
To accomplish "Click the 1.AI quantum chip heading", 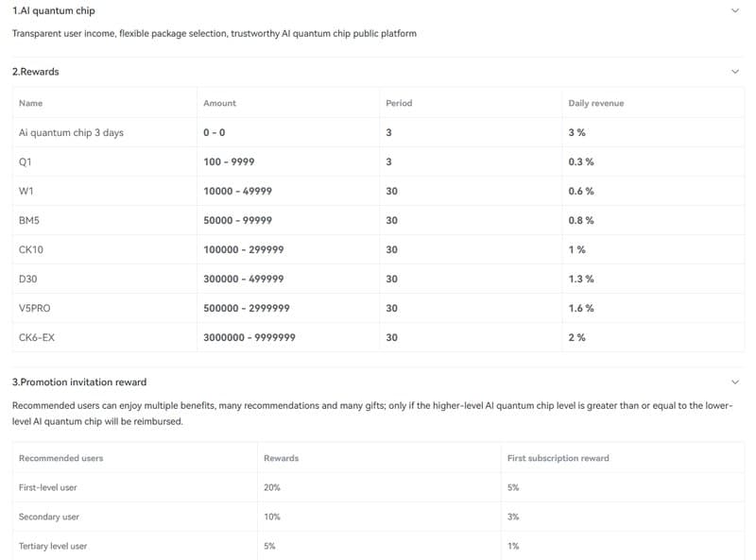I will pyautogui.click(x=54, y=10).
